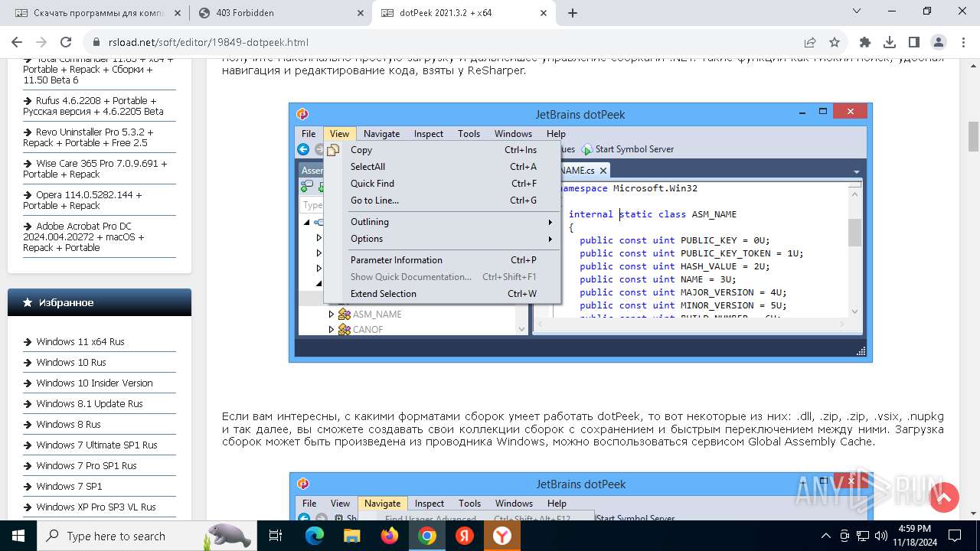Open the Windows Start menu

pyautogui.click(x=18, y=536)
